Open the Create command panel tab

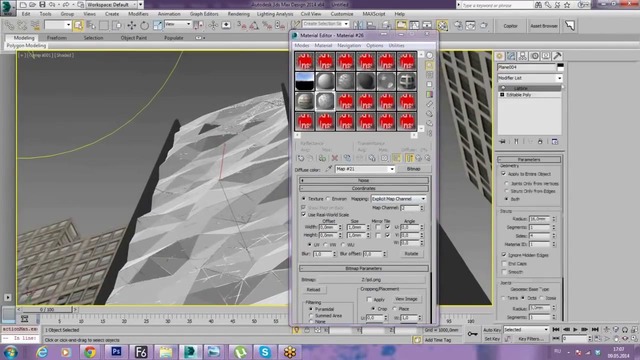500,56
